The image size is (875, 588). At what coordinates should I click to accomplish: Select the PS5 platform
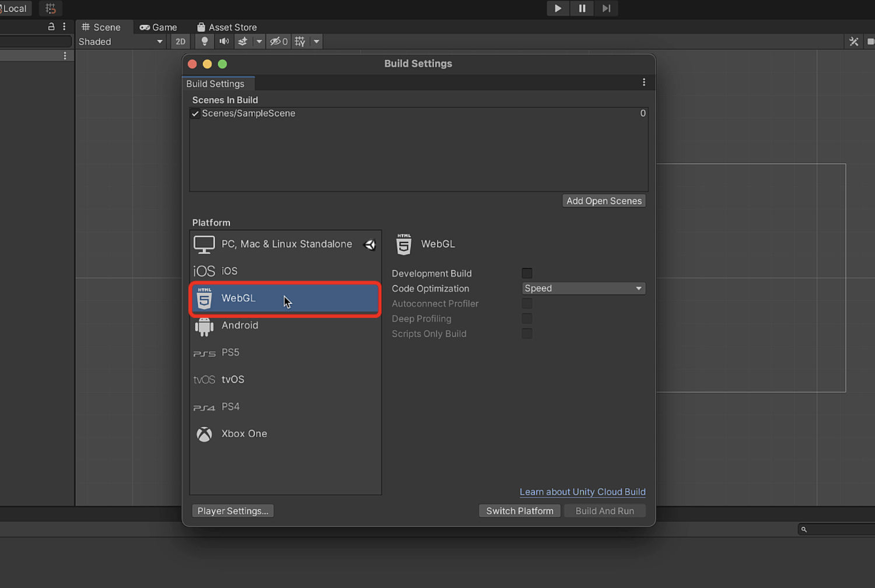[285, 352]
